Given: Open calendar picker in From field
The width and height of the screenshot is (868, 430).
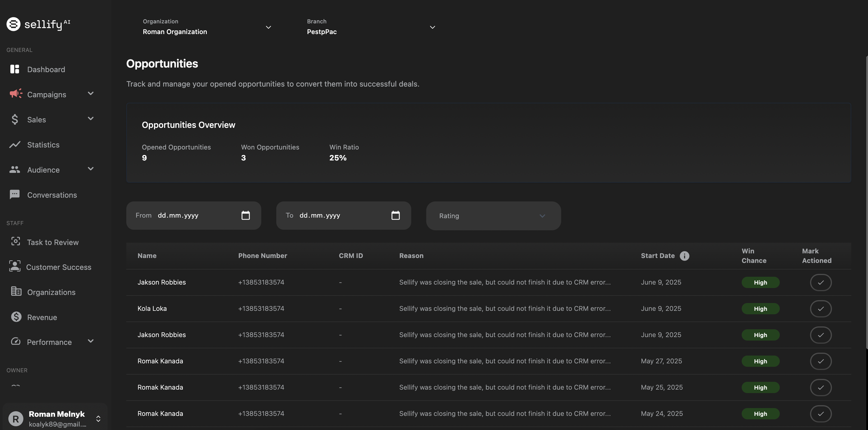Looking at the screenshot, I should (245, 215).
